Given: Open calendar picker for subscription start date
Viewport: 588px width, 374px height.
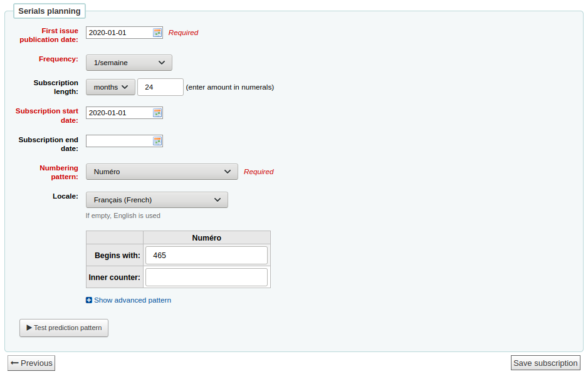Looking at the screenshot, I should pos(157,113).
